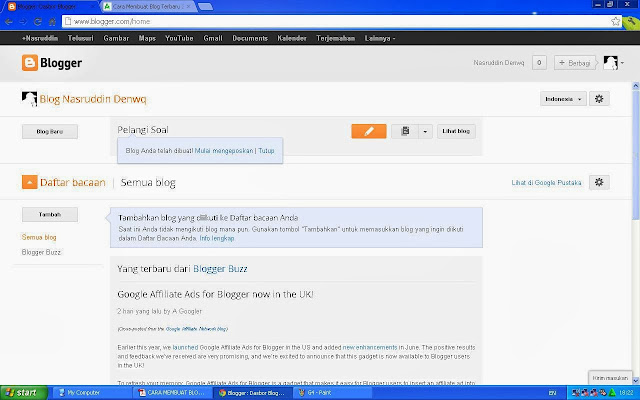Open Terjemahan in the Google bar

tap(335, 38)
